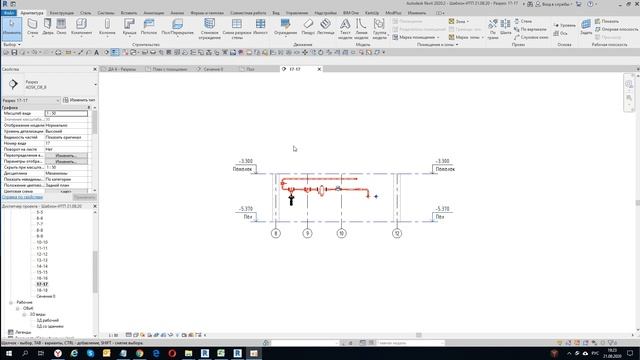Click the Edit button for display parameters row
Image resolution: width=640 pixels, height=360 pixels.
click(x=66, y=162)
